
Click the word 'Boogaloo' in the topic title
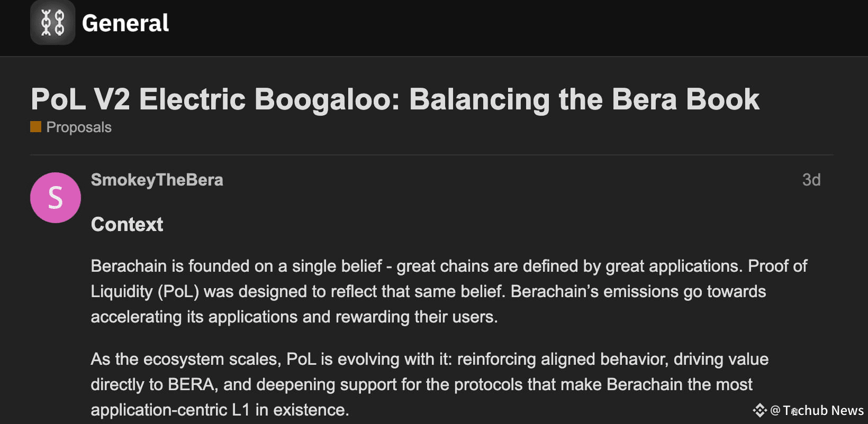tap(327, 99)
